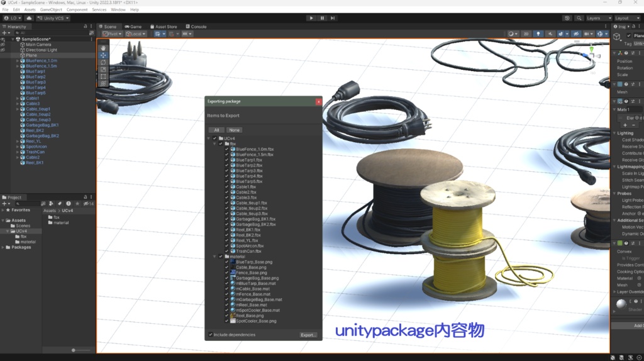
Task: Lock the Inspector panel
Action: 634,26
